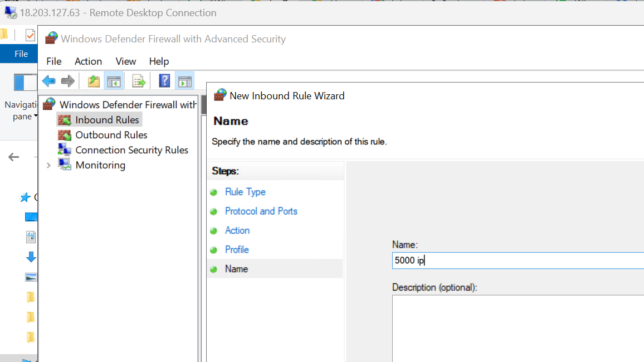Viewport: 644px width, 362px height.
Task: Click the Desktop icon in Explorer sidebar
Action: [31, 217]
